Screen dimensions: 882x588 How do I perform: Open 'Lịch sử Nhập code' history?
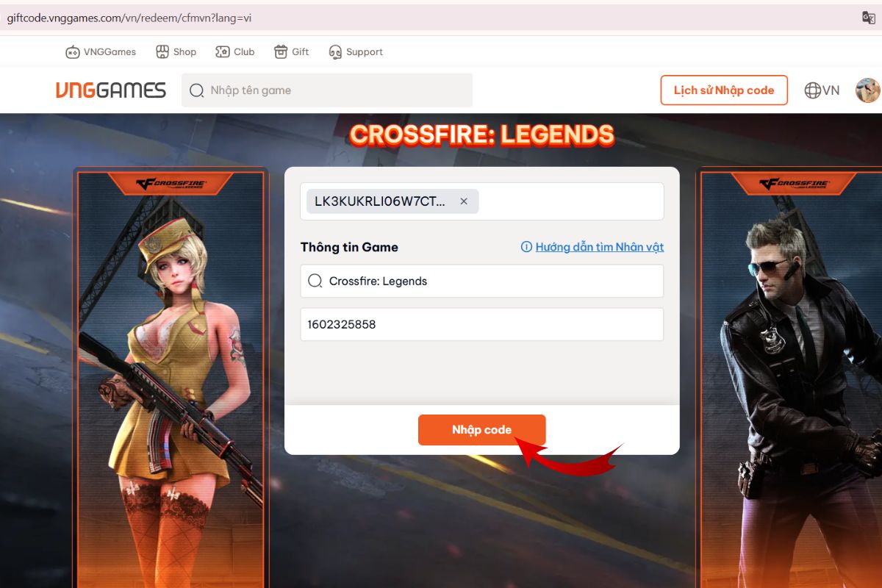(x=724, y=90)
